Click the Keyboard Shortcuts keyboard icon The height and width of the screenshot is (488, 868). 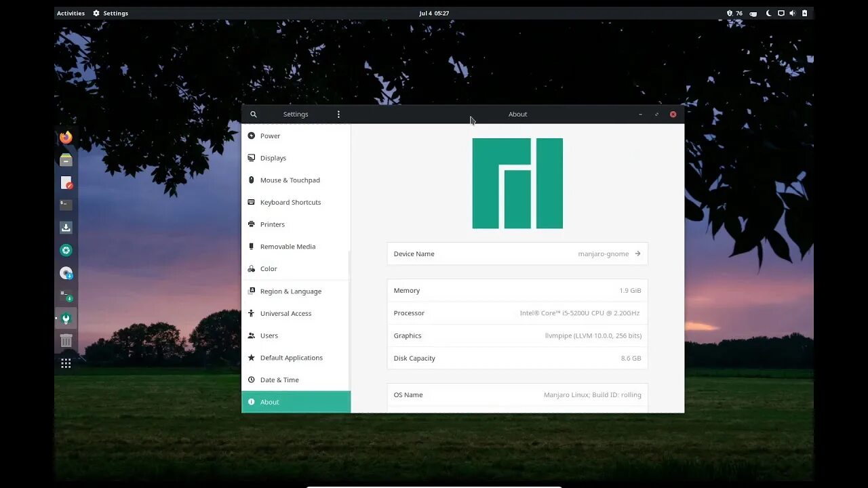click(252, 202)
